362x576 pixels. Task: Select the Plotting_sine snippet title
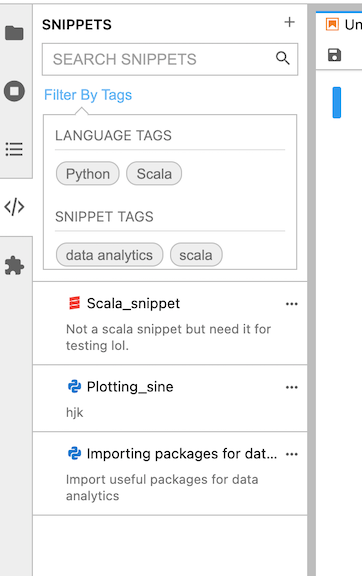coord(130,387)
